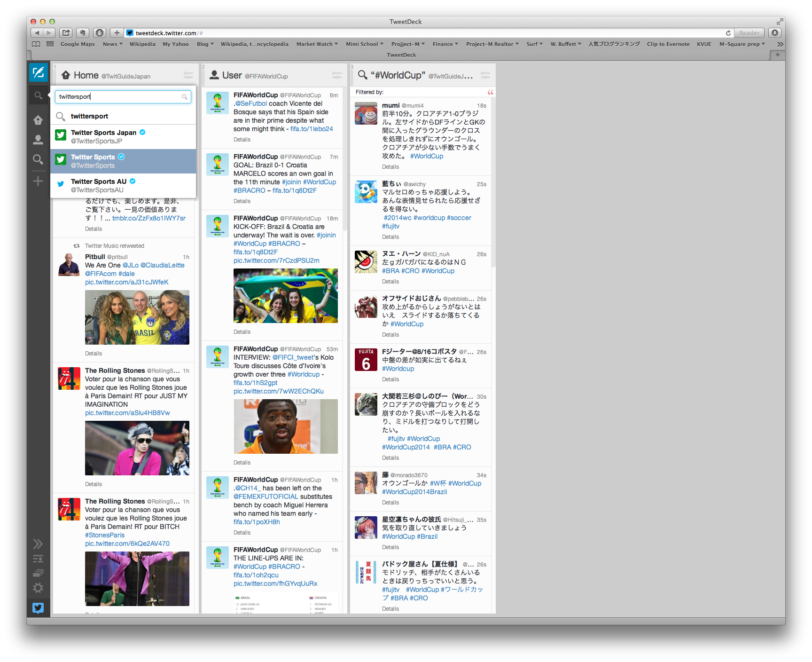Click the Reader button in address bar
812x662 pixels.
749,33
